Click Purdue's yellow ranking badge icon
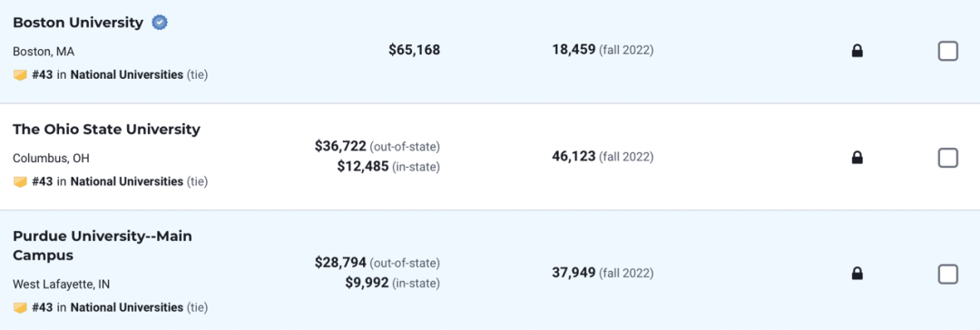The image size is (980, 330). (x=20, y=307)
